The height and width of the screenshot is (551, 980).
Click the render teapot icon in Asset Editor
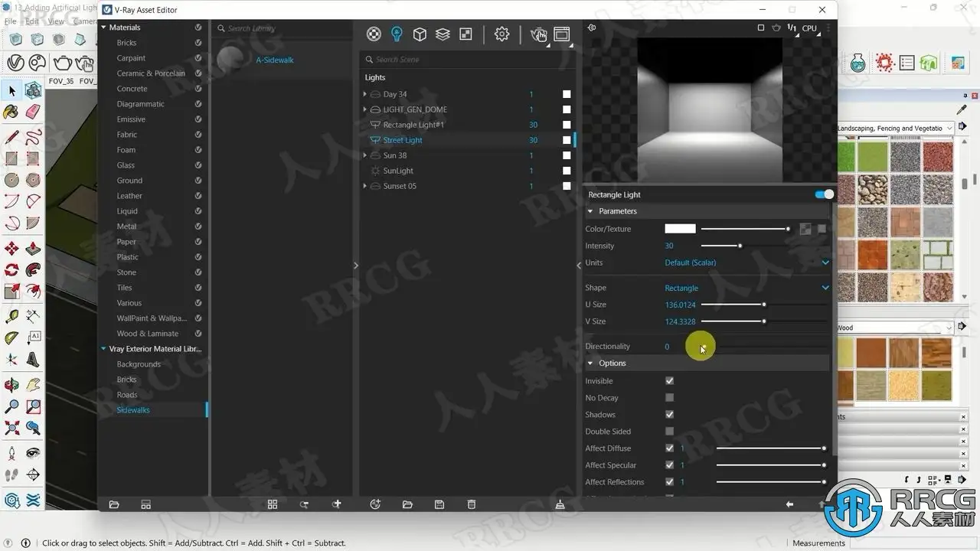(x=538, y=34)
